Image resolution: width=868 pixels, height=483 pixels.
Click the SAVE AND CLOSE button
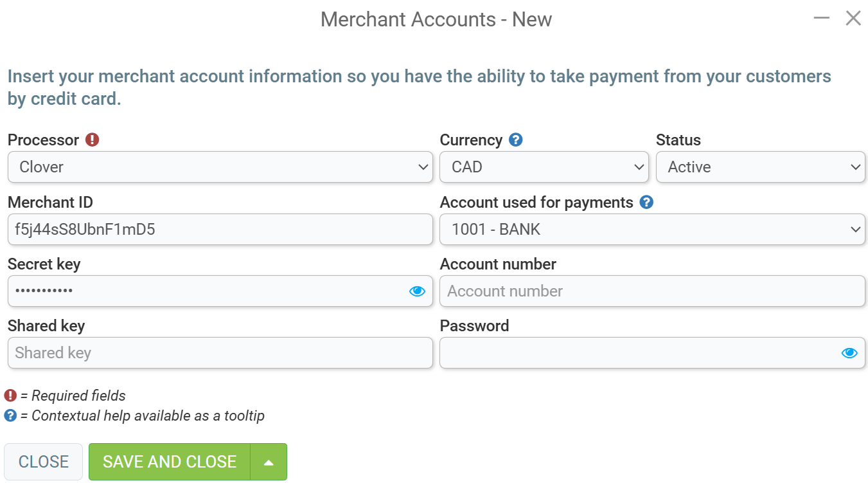[170, 462]
